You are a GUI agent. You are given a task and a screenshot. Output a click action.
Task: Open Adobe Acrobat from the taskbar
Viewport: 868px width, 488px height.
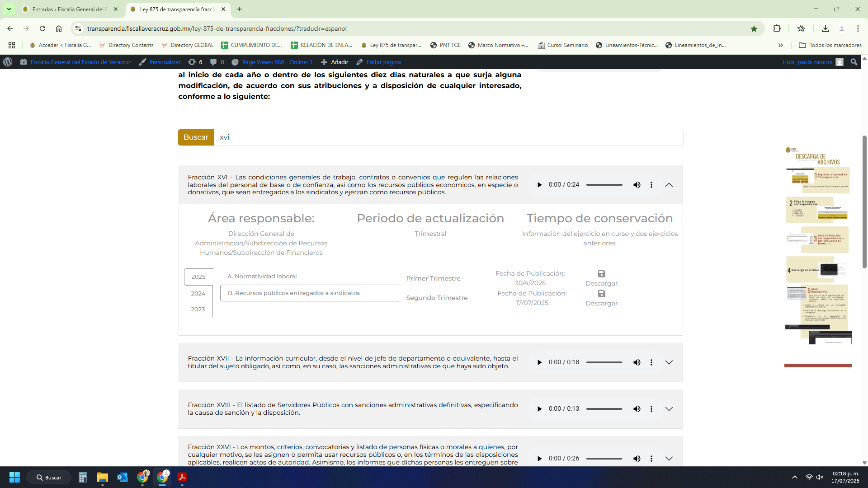tap(182, 477)
